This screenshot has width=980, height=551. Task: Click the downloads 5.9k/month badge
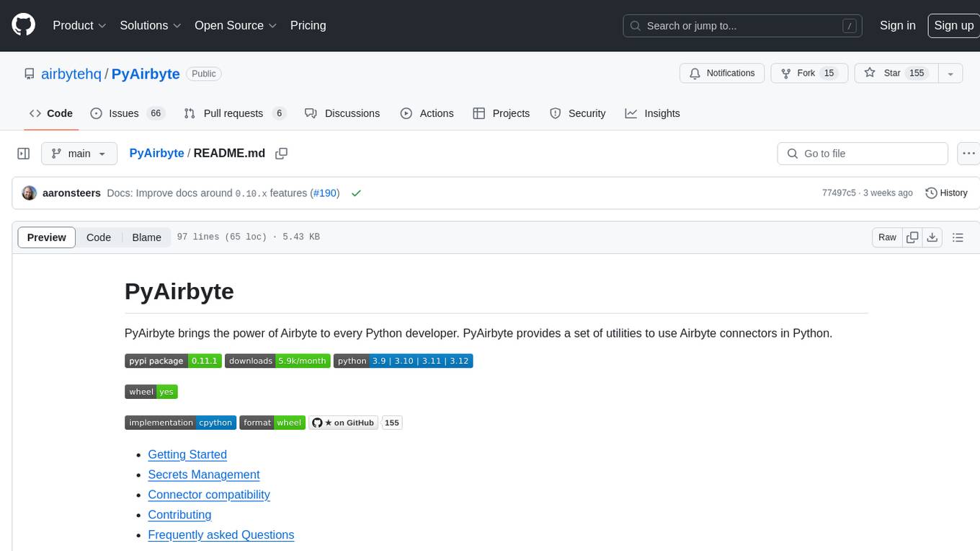coord(277,361)
